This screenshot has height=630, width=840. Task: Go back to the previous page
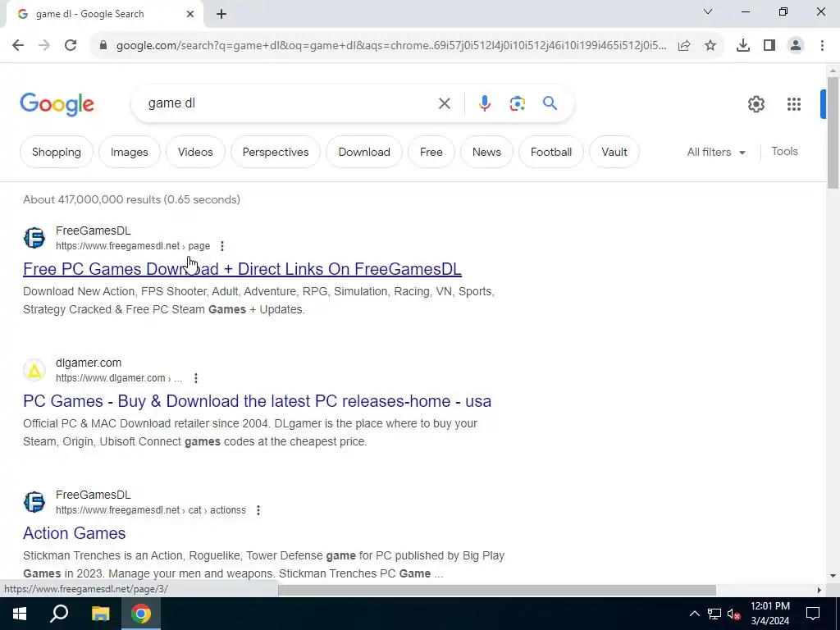pos(18,46)
